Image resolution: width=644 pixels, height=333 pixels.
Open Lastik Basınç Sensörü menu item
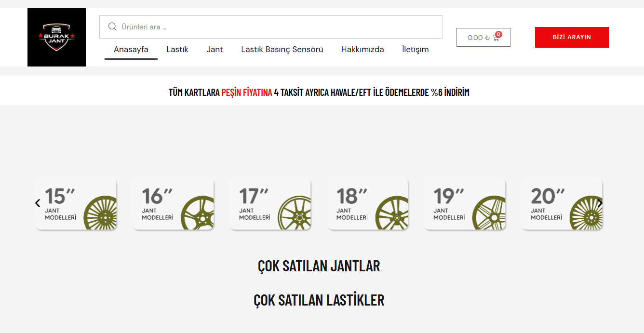coord(282,49)
